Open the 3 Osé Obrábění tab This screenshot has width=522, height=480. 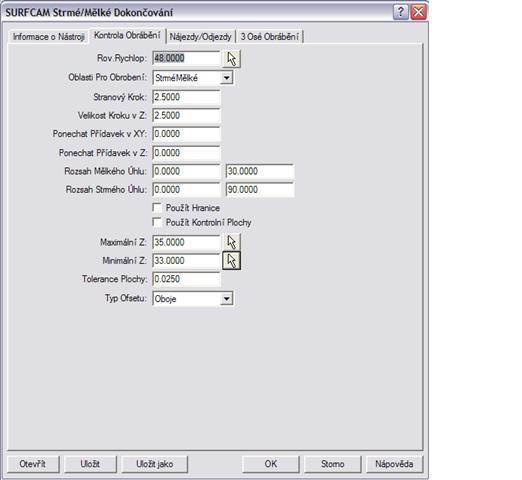(x=269, y=37)
